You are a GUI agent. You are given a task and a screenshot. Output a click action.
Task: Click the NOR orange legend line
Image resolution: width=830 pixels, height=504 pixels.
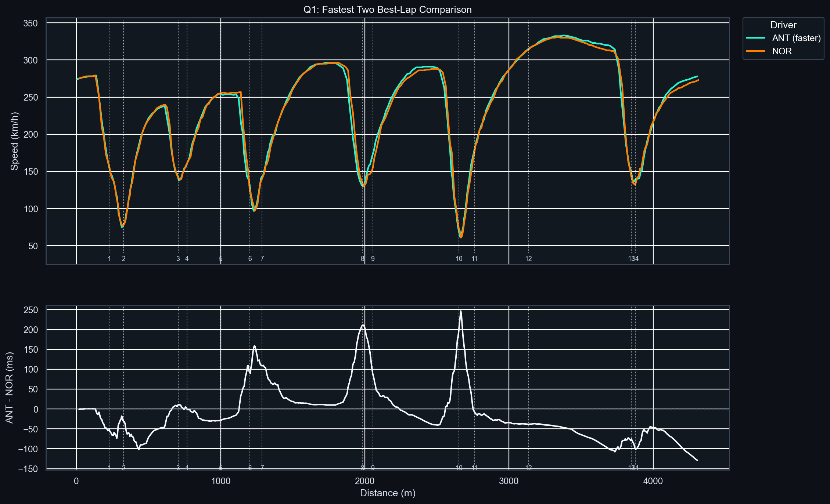coord(756,51)
